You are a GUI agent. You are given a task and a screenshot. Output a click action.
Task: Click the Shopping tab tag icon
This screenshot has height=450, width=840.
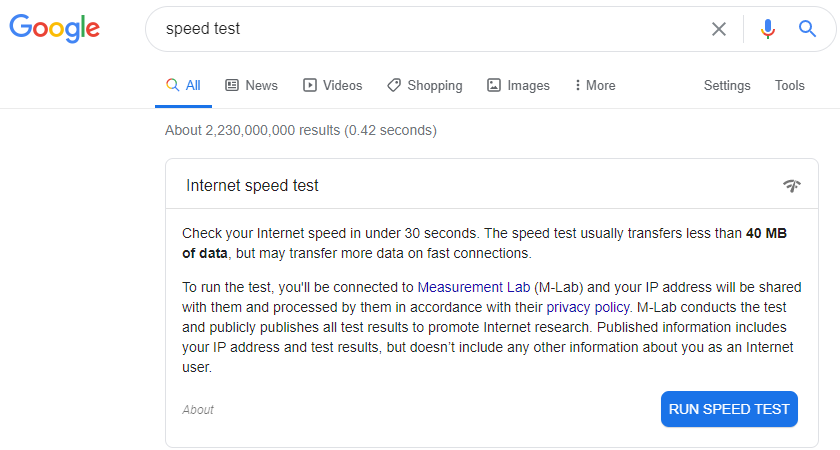394,86
